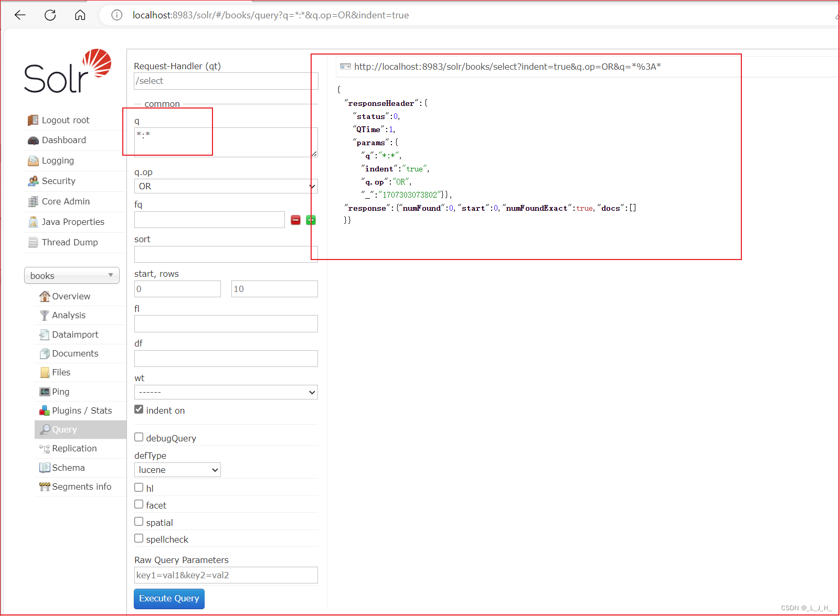The image size is (840, 616).
Task: Open the defType dropdown showing lucene
Action: 177,470
